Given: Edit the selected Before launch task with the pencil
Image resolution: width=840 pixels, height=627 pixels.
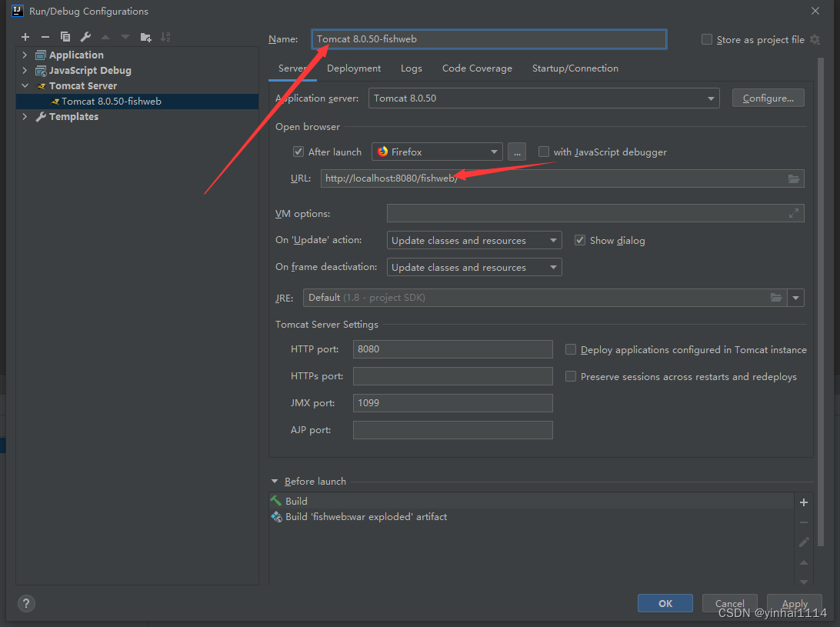Looking at the screenshot, I should pyautogui.click(x=804, y=542).
